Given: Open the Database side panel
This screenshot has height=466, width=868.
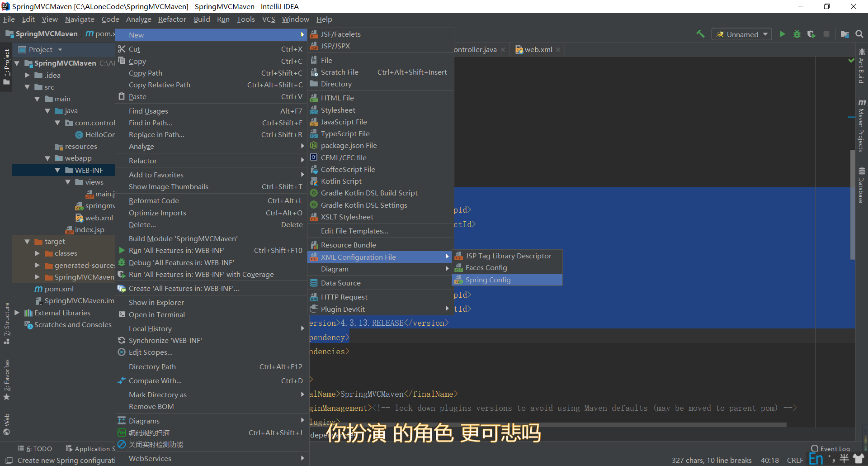Looking at the screenshot, I should point(862,185).
